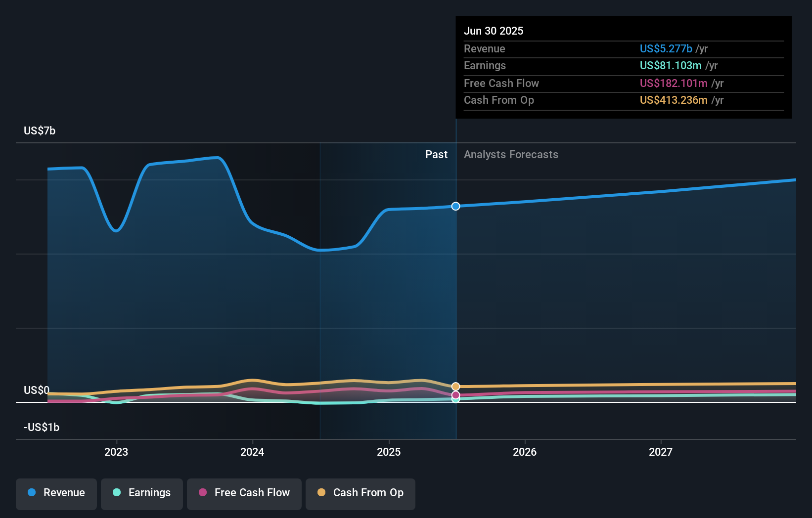Click the -US$1b y-axis label

coord(42,427)
